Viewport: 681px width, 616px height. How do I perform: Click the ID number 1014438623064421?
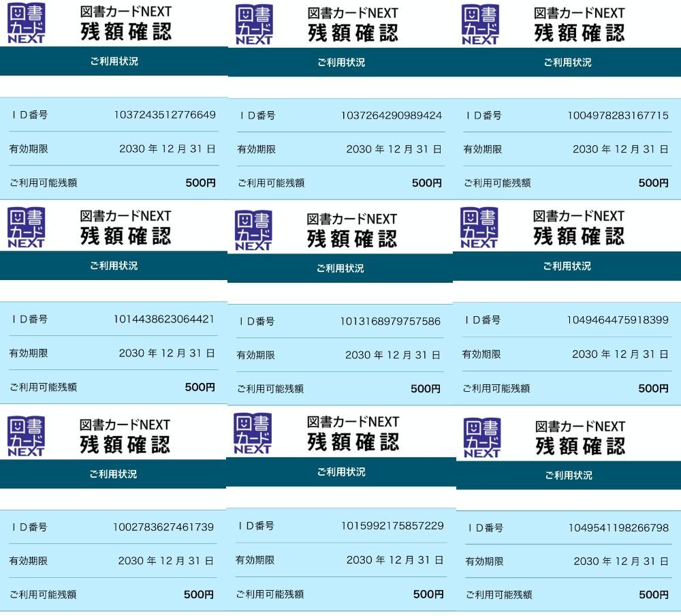tap(163, 319)
